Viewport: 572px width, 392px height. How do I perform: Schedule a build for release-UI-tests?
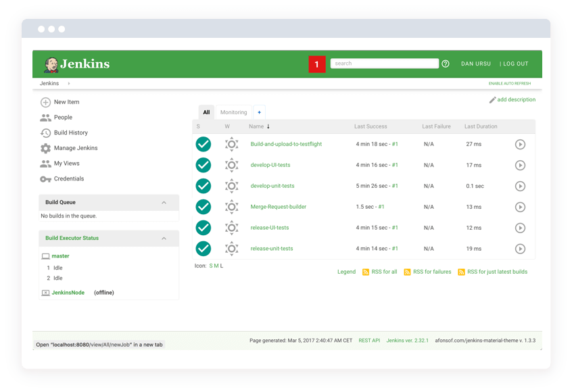pos(520,228)
